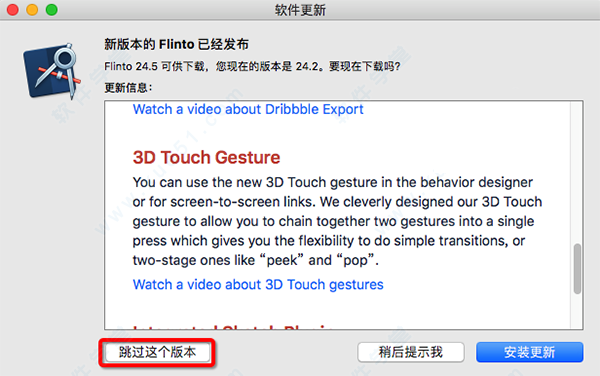Click the Flinto app icon

[x=52, y=71]
